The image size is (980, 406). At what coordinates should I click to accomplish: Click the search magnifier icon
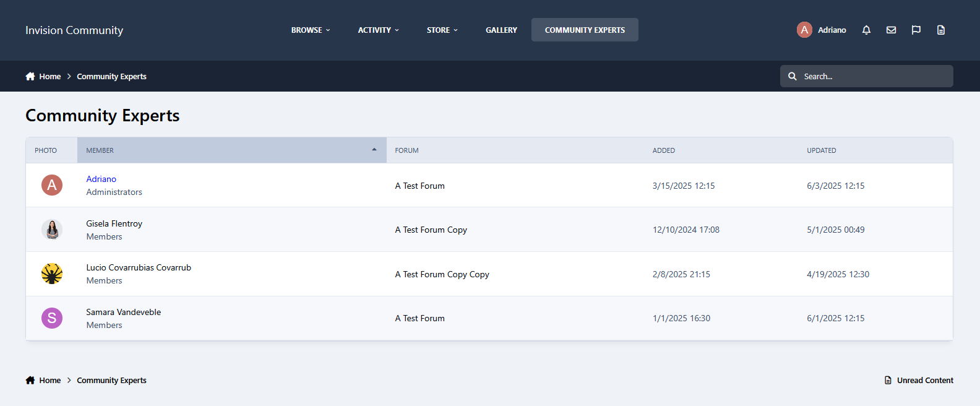tap(792, 76)
